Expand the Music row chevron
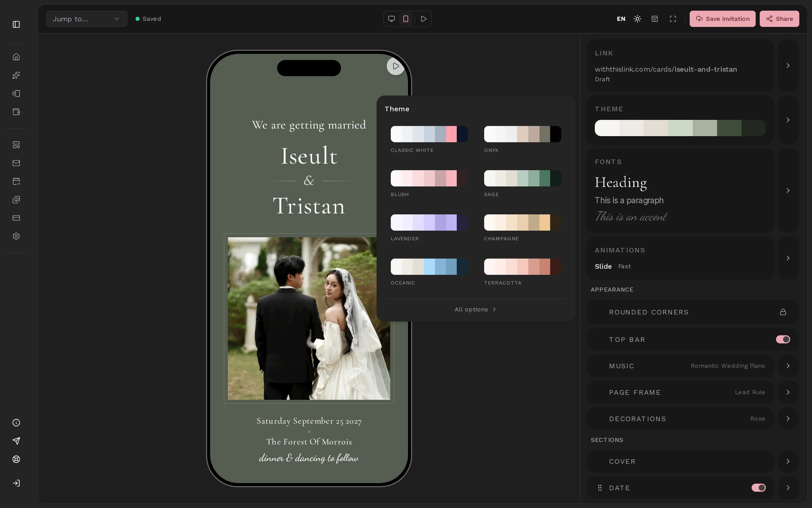812x508 pixels. click(788, 366)
